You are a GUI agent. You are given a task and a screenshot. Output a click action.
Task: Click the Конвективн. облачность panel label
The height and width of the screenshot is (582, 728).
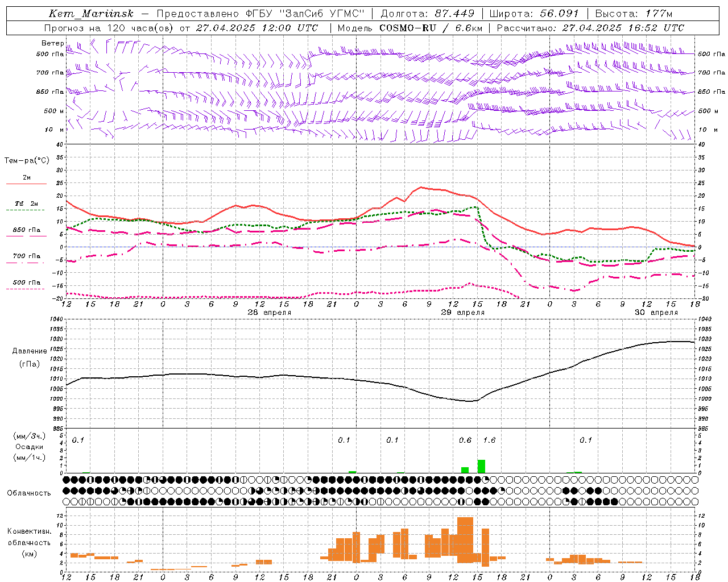[x=29, y=537]
